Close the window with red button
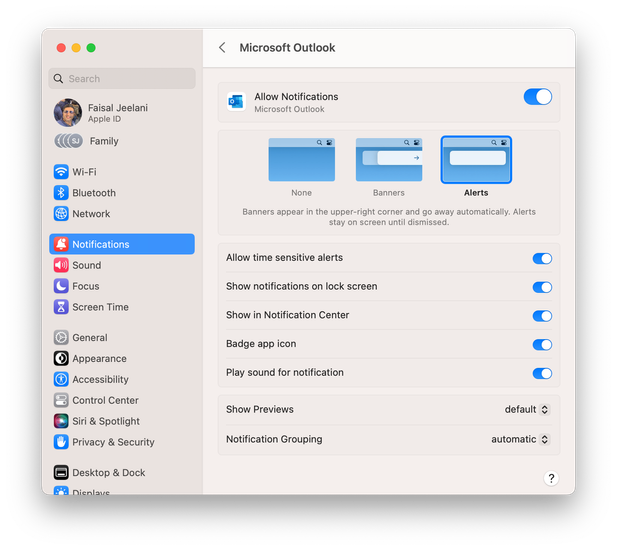This screenshot has width=617, height=550. [61, 48]
